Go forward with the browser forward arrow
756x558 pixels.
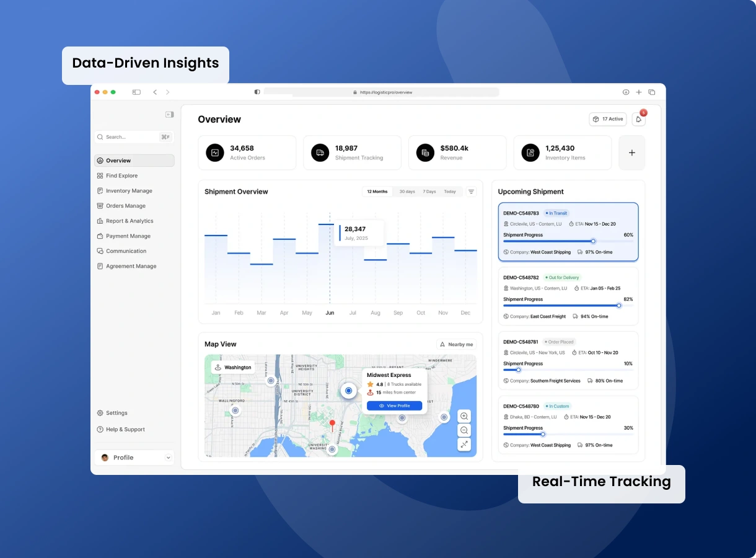tap(167, 92)
